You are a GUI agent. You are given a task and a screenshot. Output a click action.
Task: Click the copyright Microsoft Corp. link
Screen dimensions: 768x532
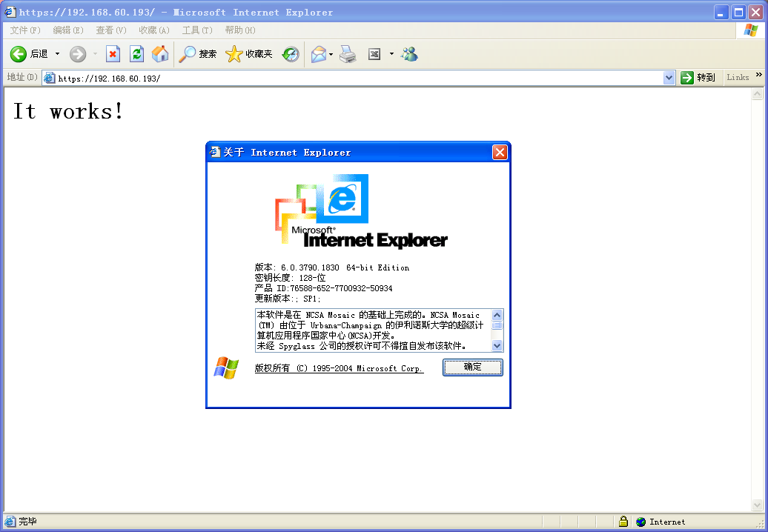click(x=339, y=368)
